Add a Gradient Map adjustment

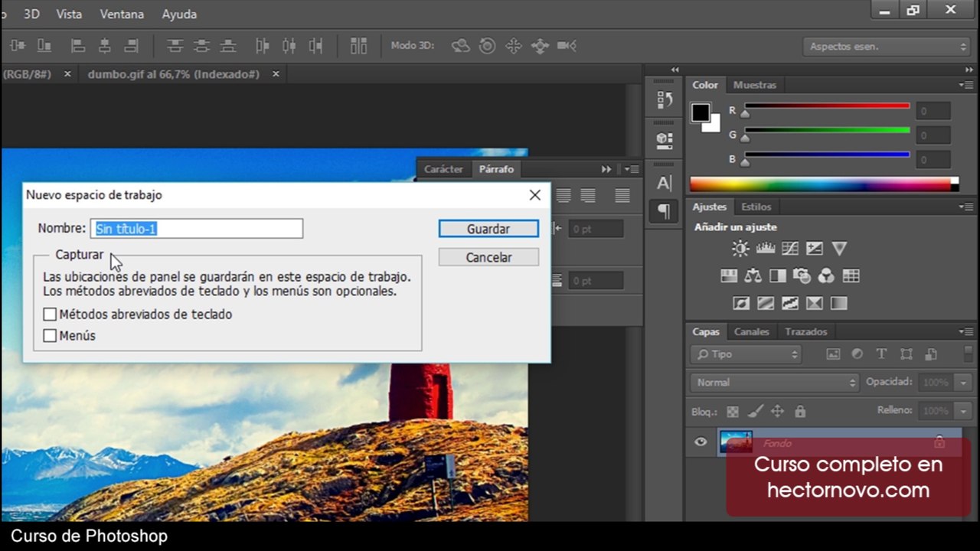pyautogui.click(x=839, y=303)
